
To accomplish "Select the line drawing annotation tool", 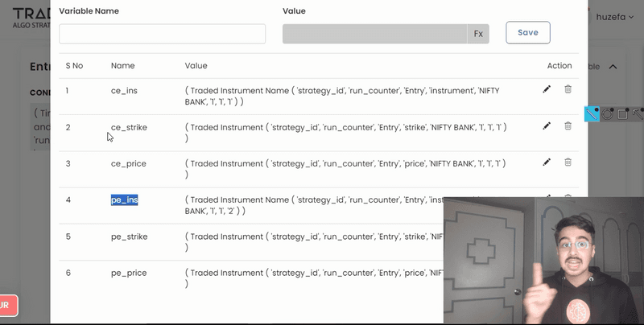I will (x=592, y=114).
